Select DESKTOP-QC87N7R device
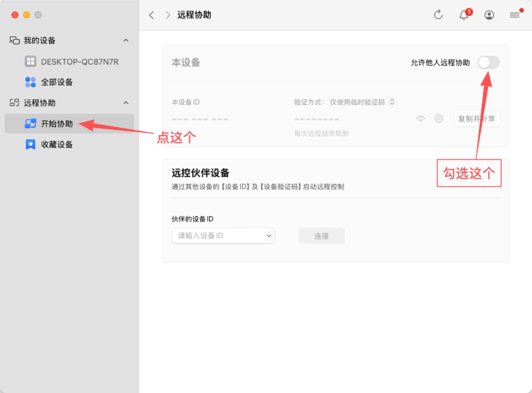This screenshot has width=532, height=393. pyautogui.click(x=69, y=61)
